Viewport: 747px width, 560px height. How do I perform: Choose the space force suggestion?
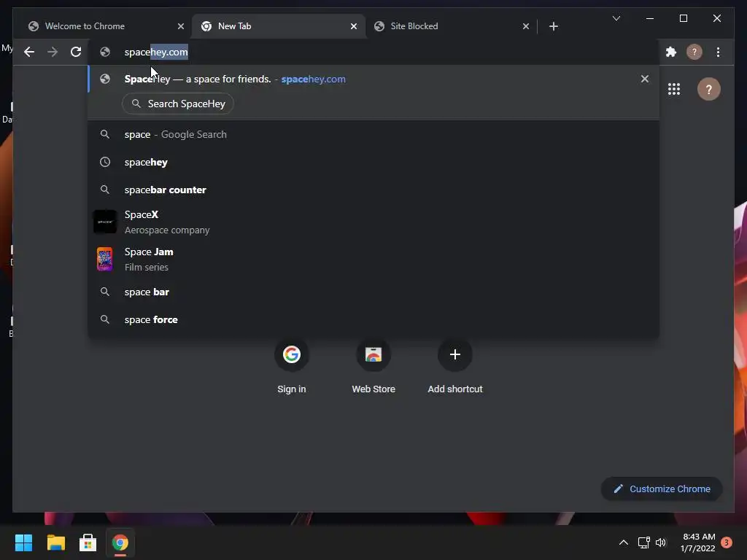tap(374, 319)
